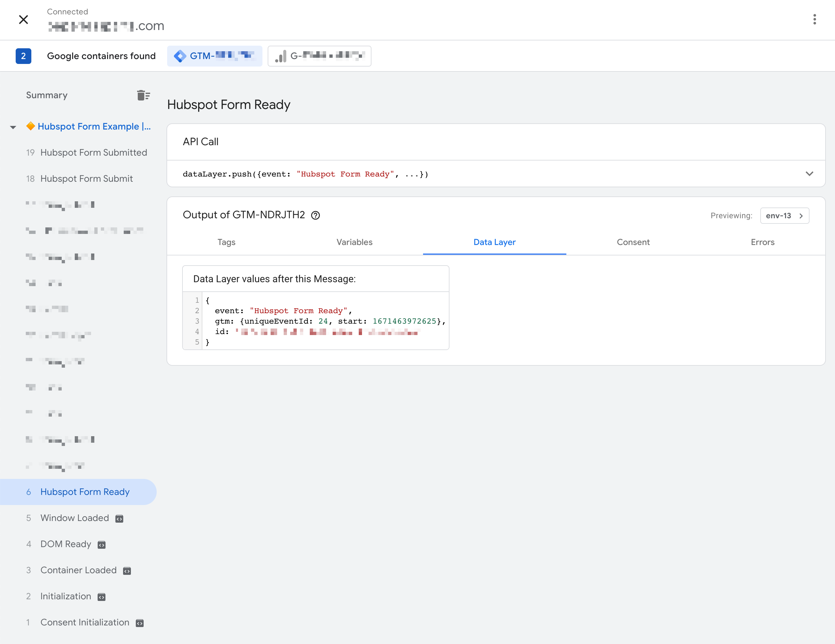This screenshot has height=644, width=835.
Task: Switch to the Consent tab
Action: [633, 242]
